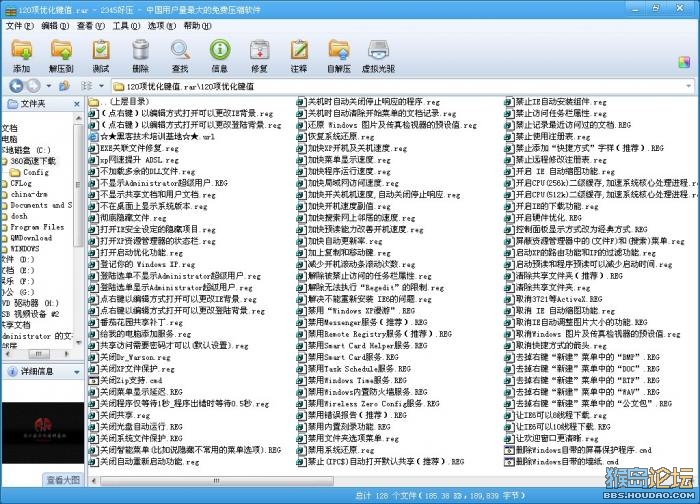Select the ☆★黑客技术培训基地☆★.url shortcut file
This screenshot has width=700, height=504.
pos(152,137)
